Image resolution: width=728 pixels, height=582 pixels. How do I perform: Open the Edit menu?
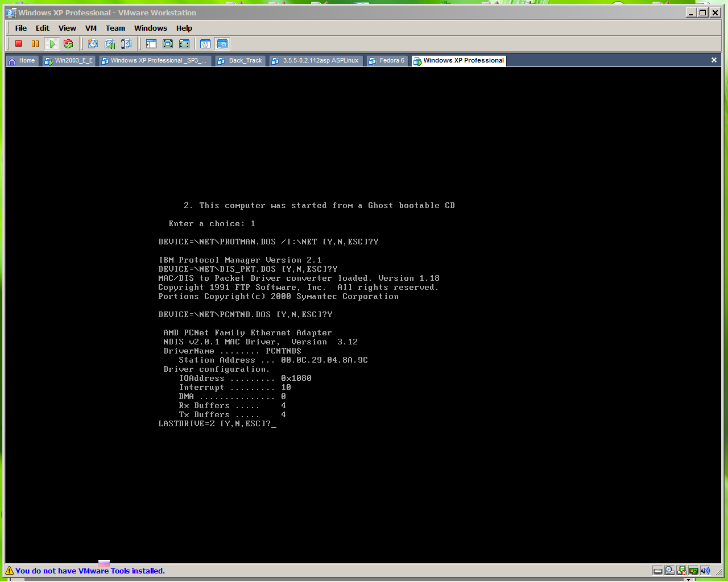(43, 28)
